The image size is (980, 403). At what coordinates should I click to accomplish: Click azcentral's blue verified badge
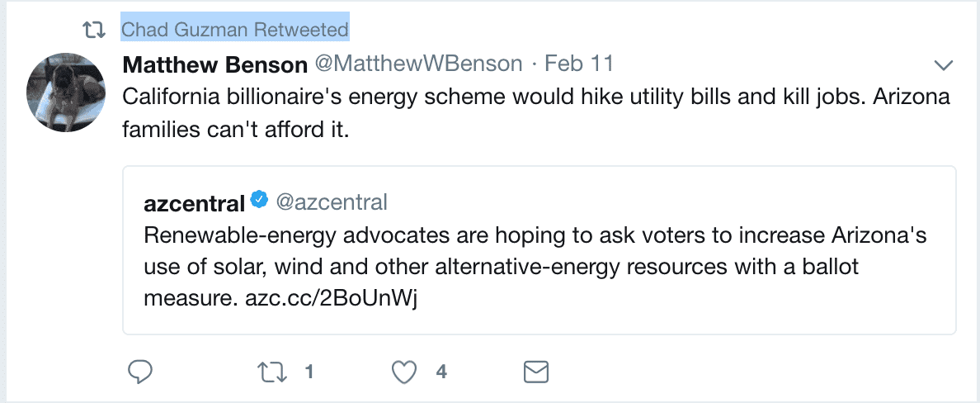tap(259, 200)
